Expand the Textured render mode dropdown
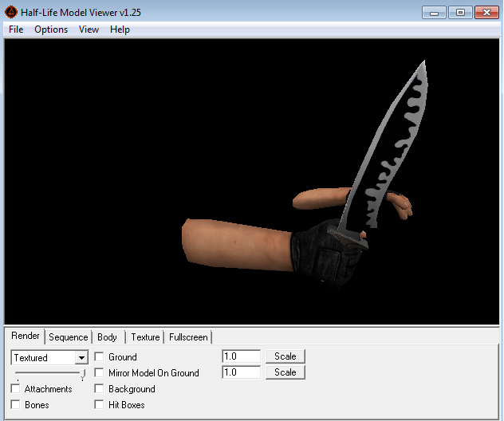 (x=81, y=358)
